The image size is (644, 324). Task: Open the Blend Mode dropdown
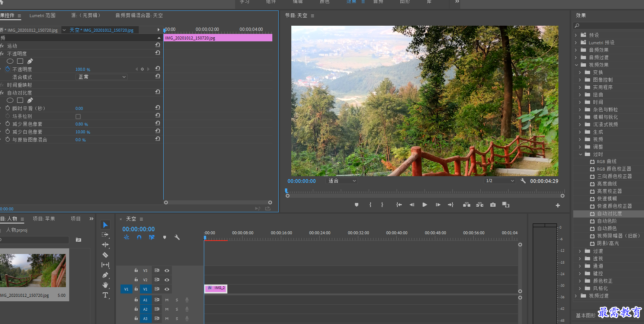pos(102,77)
